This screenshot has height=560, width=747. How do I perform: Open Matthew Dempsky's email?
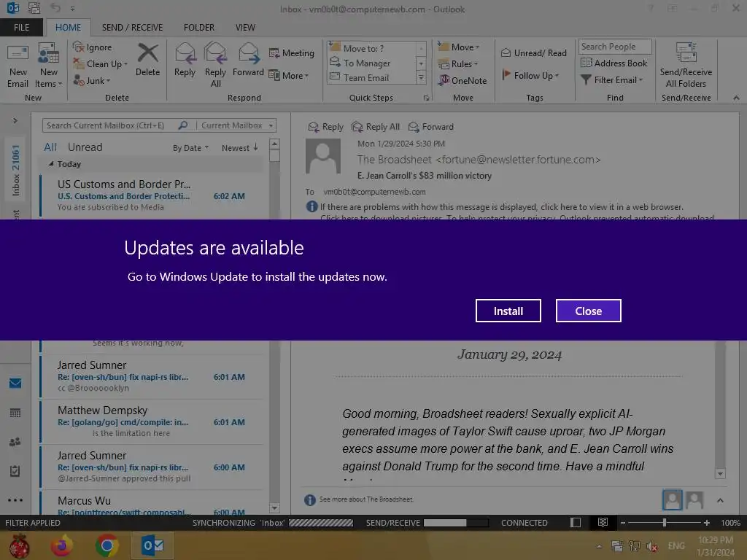pyautogui.click(x=152, y=421)
